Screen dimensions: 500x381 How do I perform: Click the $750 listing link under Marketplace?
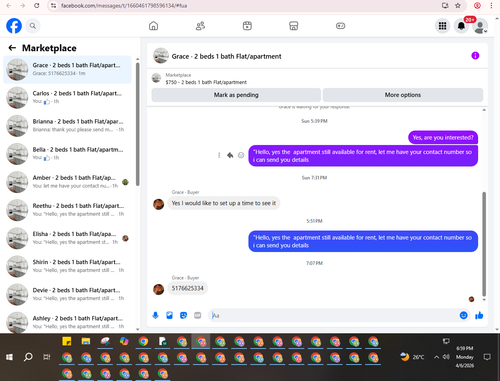click(206, 82)
